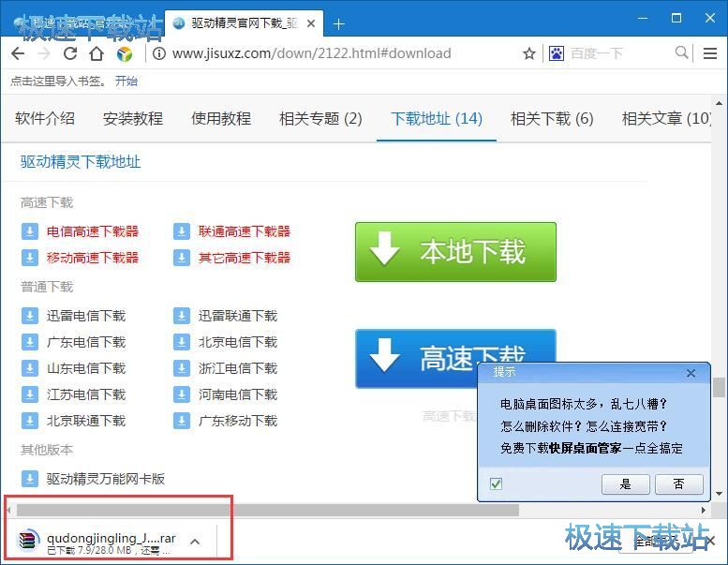Image resolution: width=728 pixels, height=565 pixels.
Task: Click the 驱动精灵下载地址 heading link
Action: 81,162
